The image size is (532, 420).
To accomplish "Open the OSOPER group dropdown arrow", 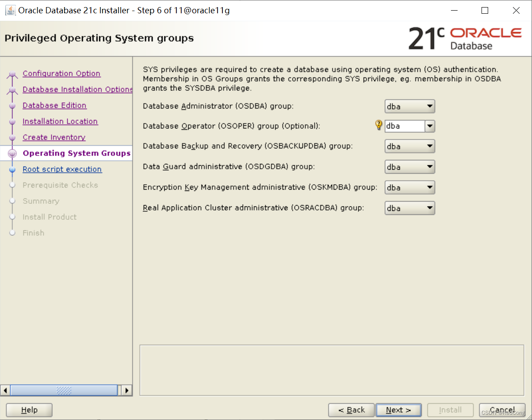I will [430, 126].
